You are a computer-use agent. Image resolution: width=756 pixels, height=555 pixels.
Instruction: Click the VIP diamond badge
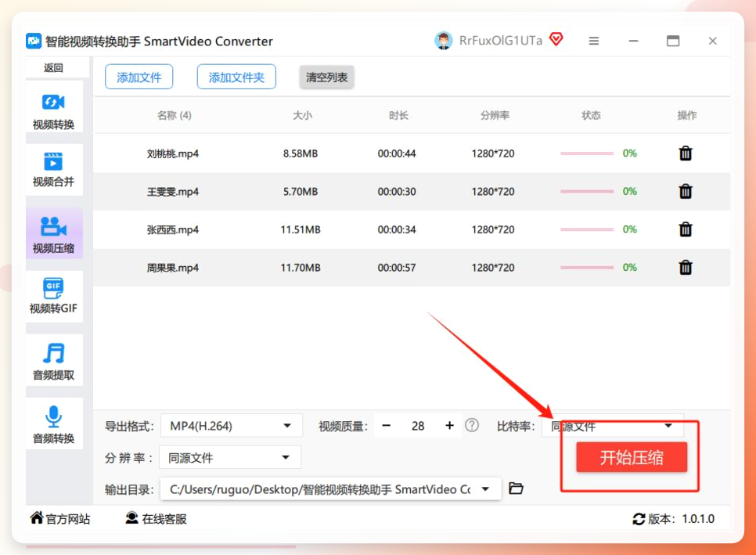[556, 39]
